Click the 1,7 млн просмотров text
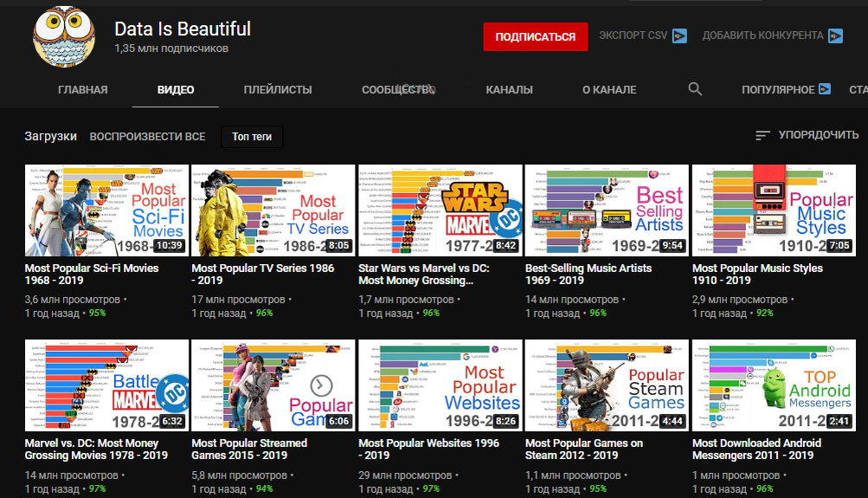The image size is (868, 498). (x=407, y=300)
